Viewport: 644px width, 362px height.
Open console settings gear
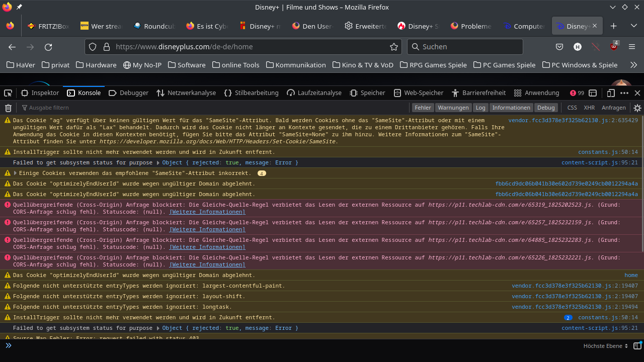(637, 108)
